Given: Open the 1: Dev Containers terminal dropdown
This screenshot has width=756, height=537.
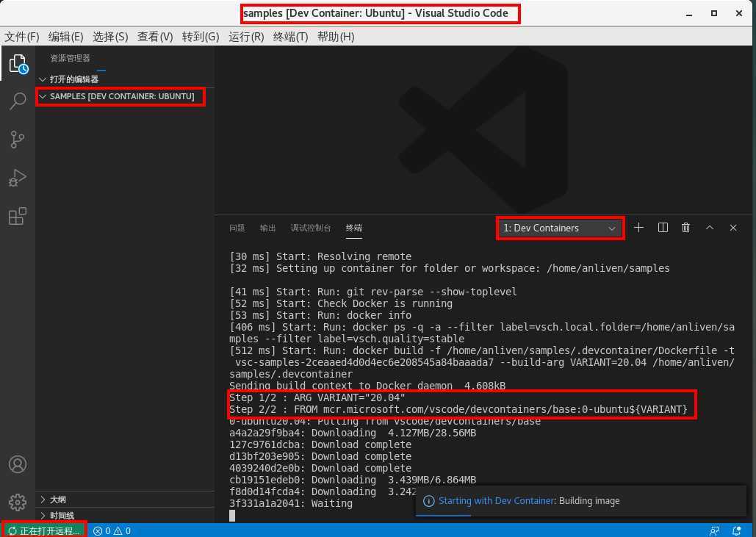Looking at the screenshot, I should click(560, 228).
